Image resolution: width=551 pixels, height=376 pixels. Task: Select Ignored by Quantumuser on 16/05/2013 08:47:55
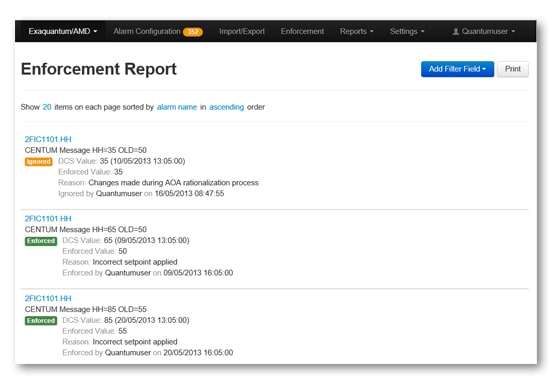141,194
